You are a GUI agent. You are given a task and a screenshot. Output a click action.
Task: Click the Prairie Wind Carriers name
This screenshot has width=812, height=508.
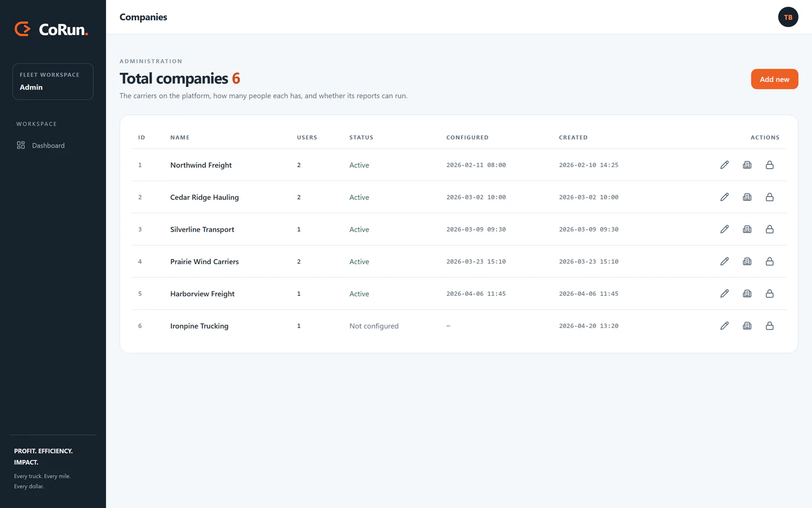point(205,261)
